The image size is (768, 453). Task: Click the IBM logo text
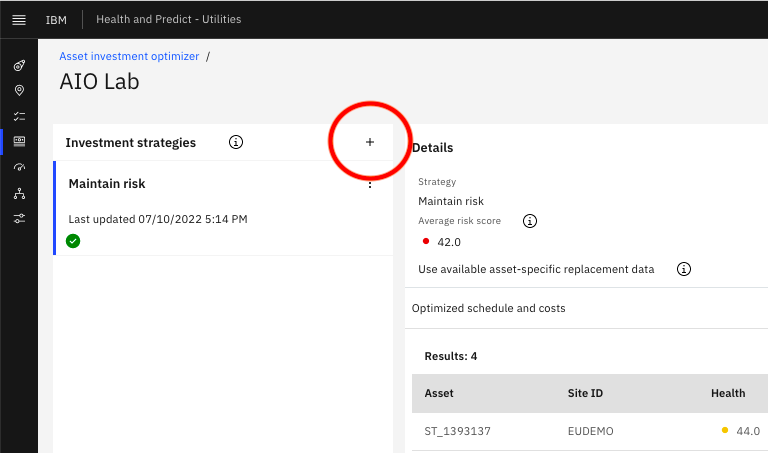[56, 20]
